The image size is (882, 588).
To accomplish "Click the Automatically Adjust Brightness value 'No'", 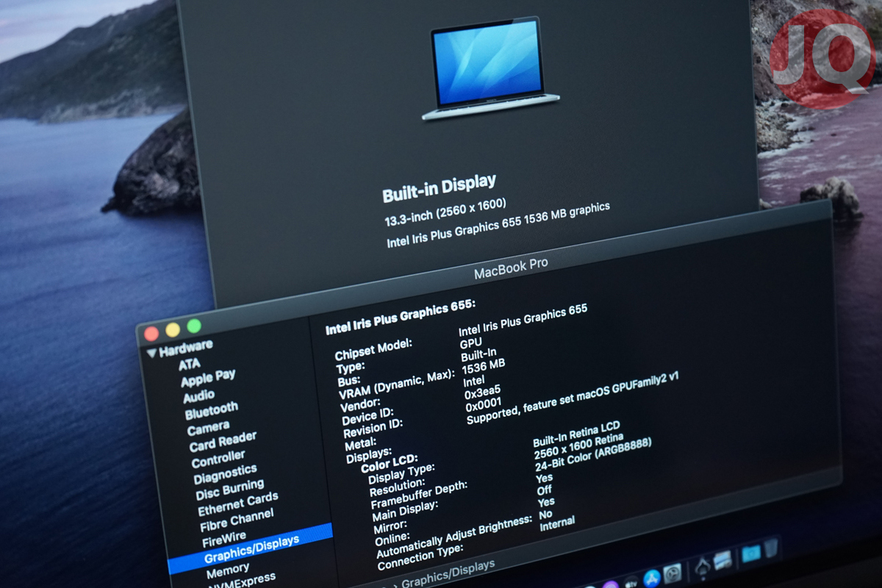I will point(545,514).
